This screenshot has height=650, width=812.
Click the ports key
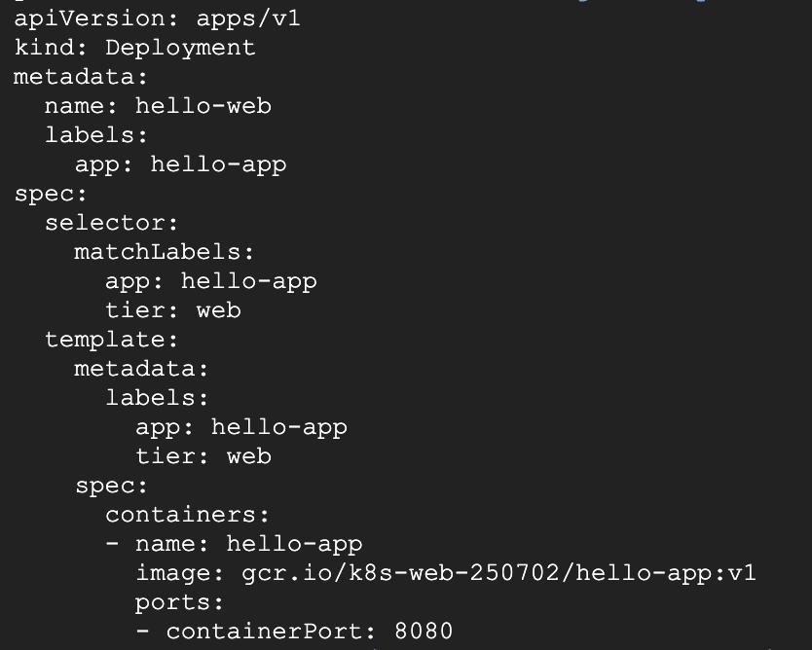pos(179,602)
